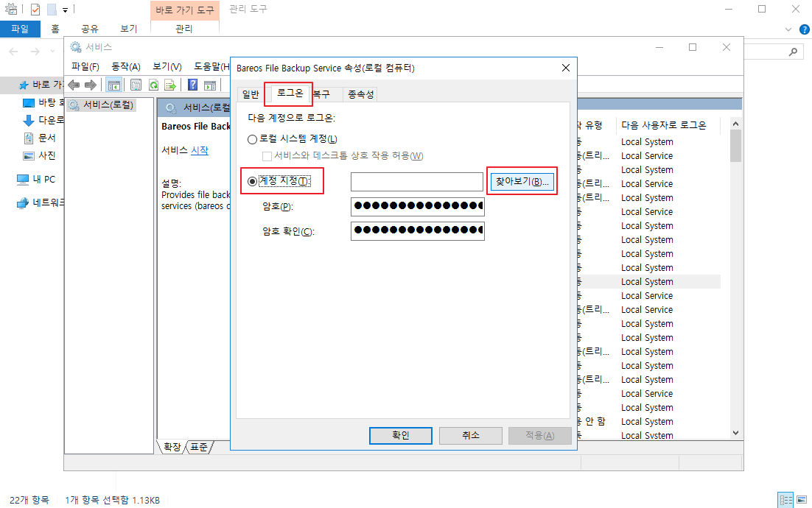The height and width of the screenshot is (508, 812).
Task: Switch to the 복구 (Recovery) tab
Action: [321, 94]
